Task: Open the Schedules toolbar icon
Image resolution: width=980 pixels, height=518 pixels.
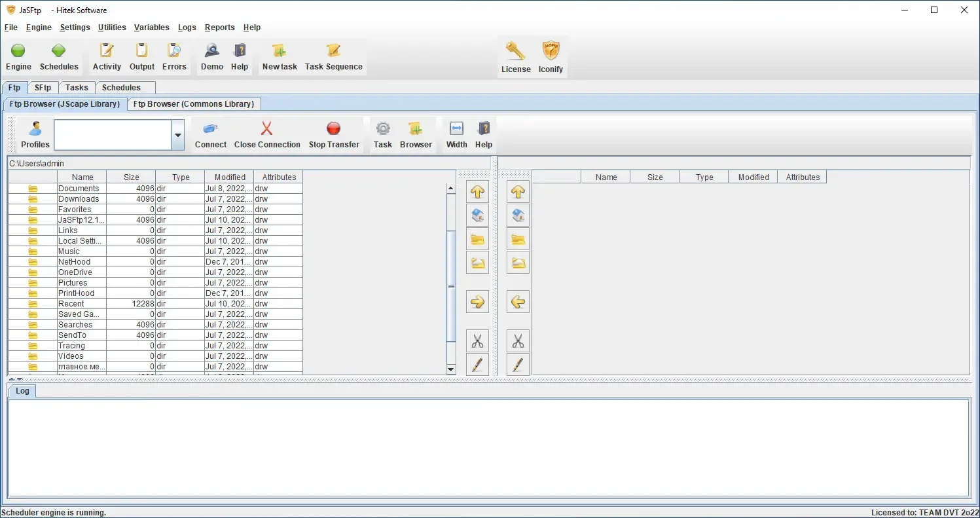Action: tap(59, 50)
